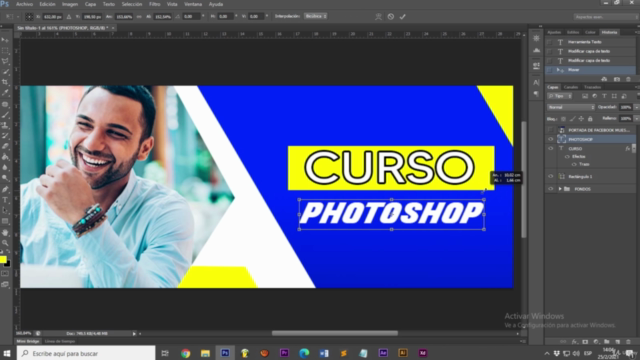Toggle Trazo effect visibility
640x360 pixels.
(x=574, y=164)
